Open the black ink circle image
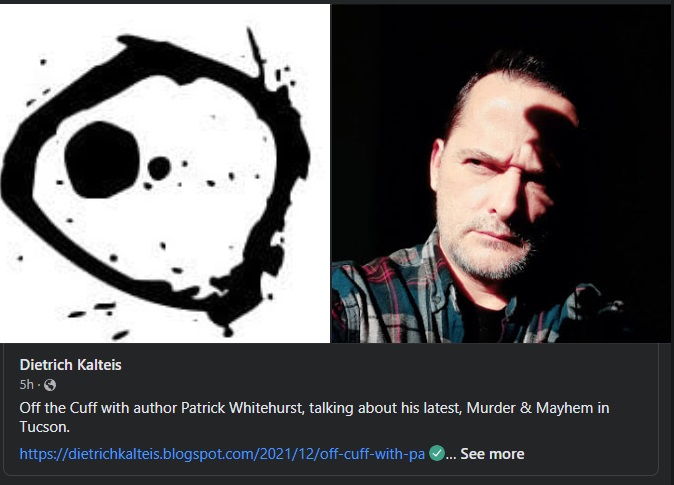 pyautogui.click(x=165, y=173)
